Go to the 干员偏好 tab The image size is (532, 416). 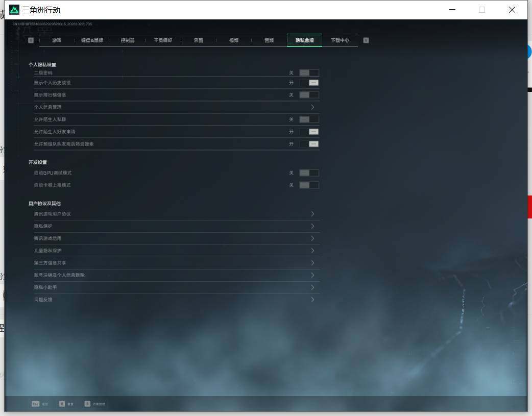coord(163,40)
